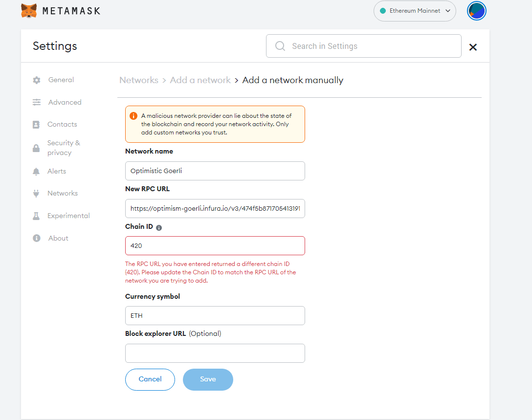Open Experimental settings tab
Screen dimensions: 532x420
click(x=68, y=216)
